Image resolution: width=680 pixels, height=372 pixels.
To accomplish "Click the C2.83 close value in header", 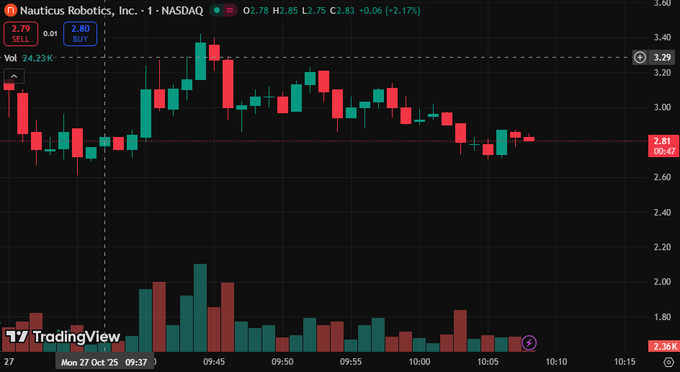I will click(342, 10).
